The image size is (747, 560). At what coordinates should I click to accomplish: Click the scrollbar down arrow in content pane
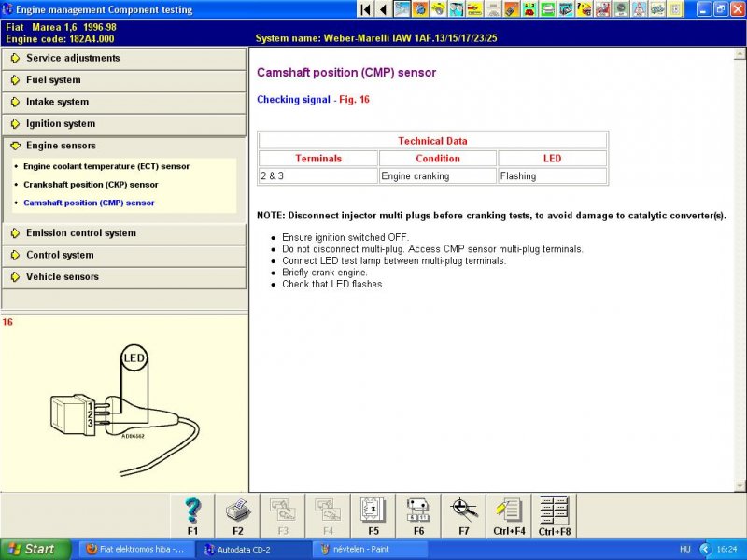click(x=740, y=486)
